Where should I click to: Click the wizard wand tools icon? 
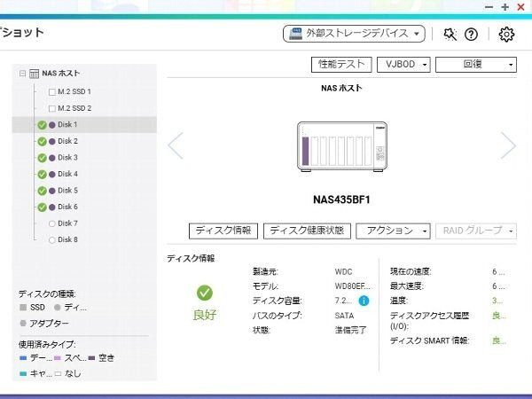click(x=450, y=34)
